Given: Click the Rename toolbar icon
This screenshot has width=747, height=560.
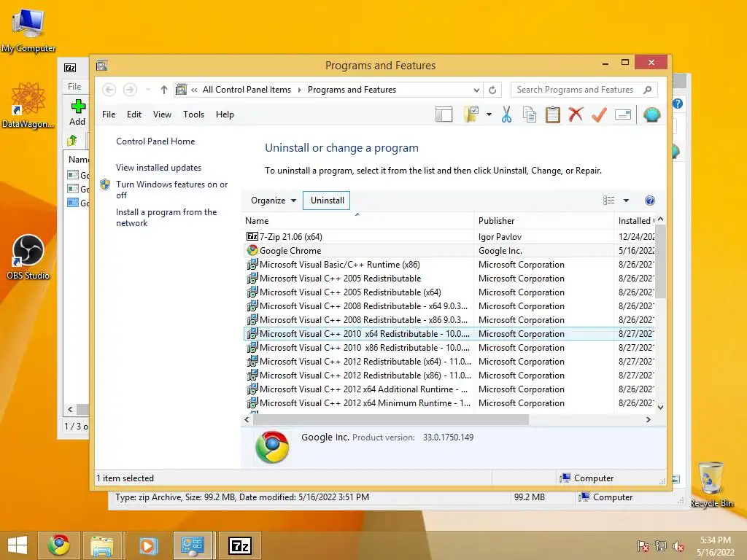Looking at the screenshot, I should click(x=623, y=114).
